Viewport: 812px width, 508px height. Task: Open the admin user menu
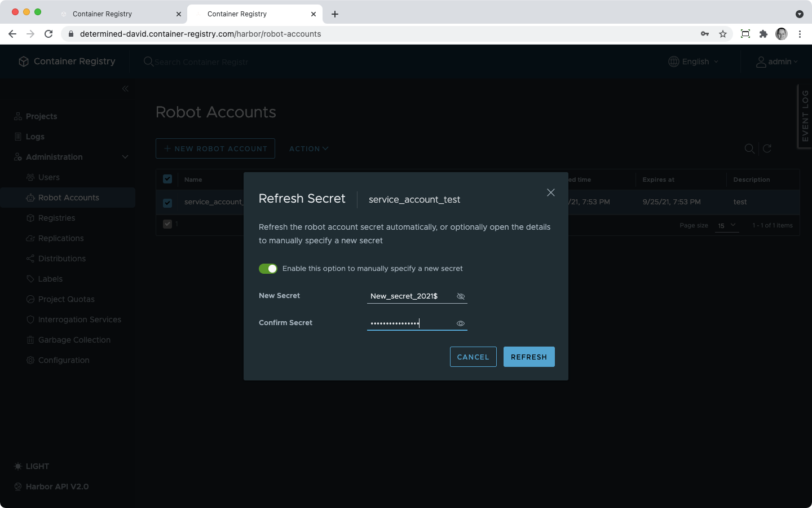[x=777, y=62]
